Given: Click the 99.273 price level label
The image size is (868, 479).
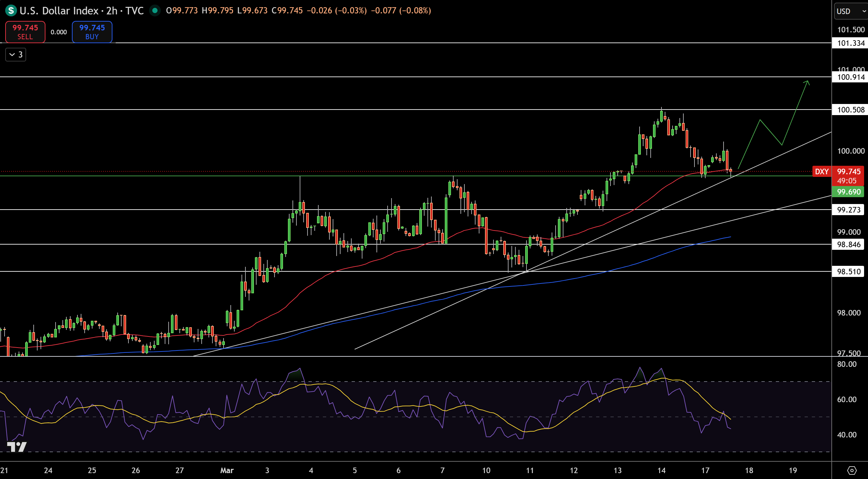Looking at the screenshot, I should (848, 210).
